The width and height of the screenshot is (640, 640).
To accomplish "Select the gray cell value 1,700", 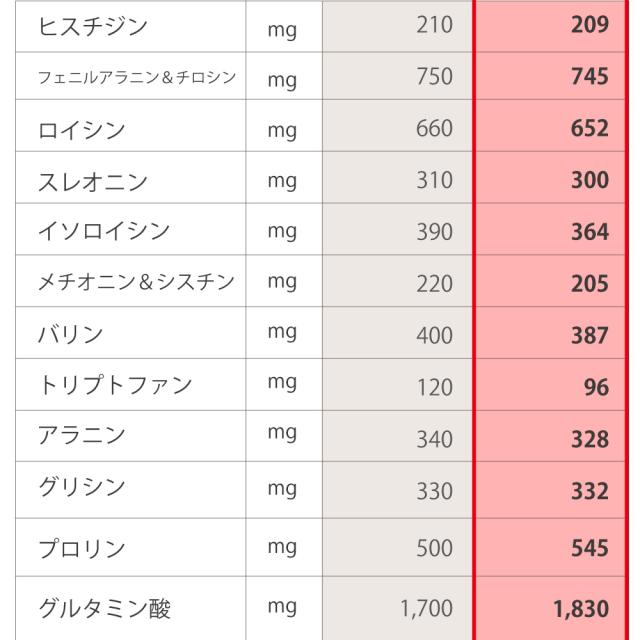I will tap(427, 607).
